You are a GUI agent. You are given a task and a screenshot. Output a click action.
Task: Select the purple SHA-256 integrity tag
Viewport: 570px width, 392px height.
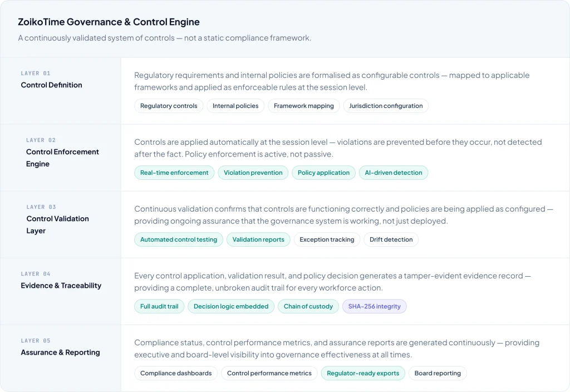(x=375, y=306)
